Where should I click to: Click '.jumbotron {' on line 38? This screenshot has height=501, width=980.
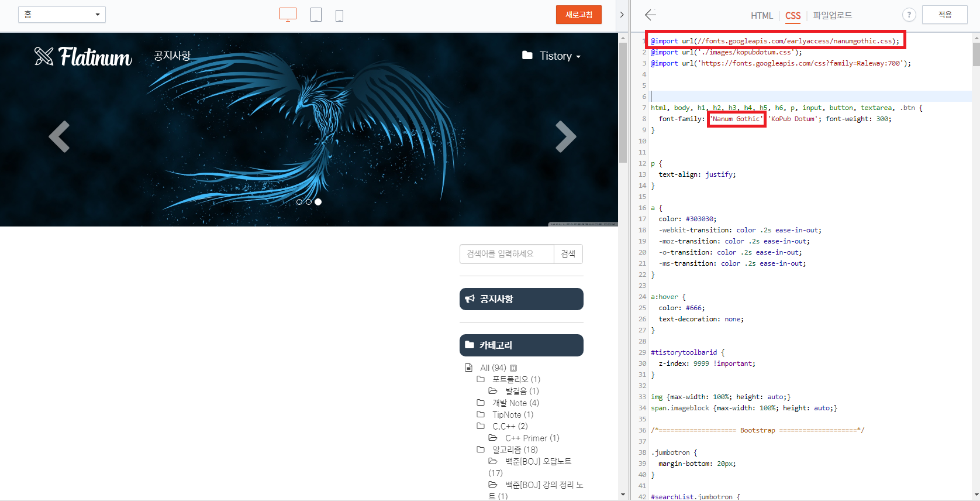[674, 452]
